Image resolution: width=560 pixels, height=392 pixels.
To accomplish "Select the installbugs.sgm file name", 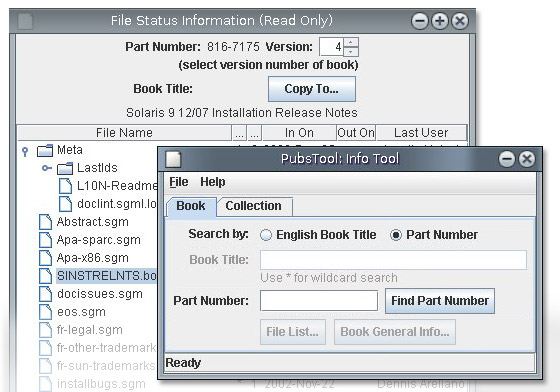I will [101, 384].
